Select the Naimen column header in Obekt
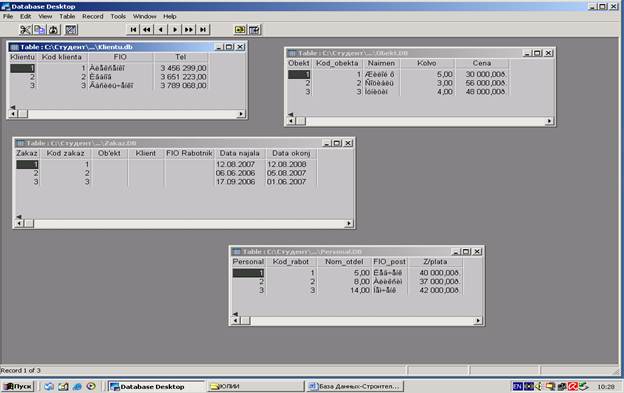 [381, 63]
